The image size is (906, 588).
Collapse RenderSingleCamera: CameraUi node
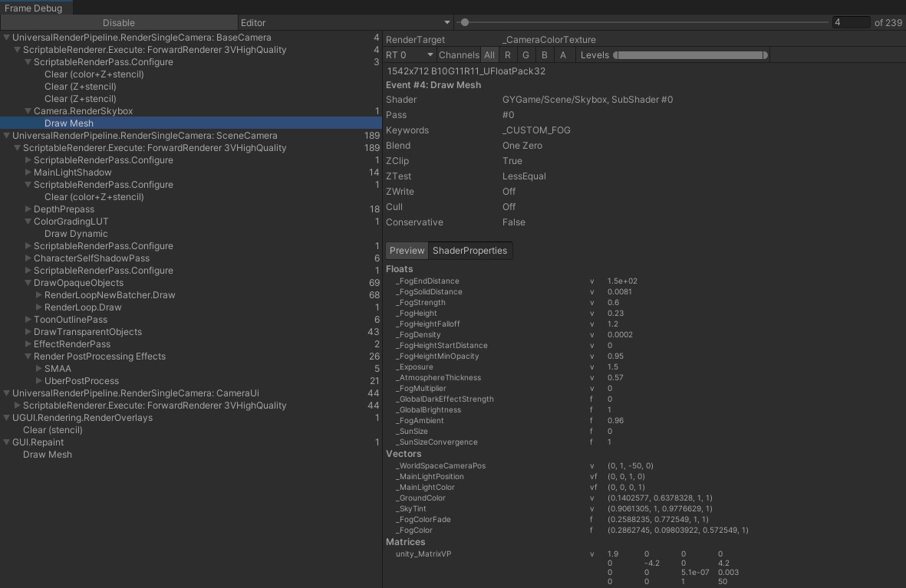tap(6, 393)
